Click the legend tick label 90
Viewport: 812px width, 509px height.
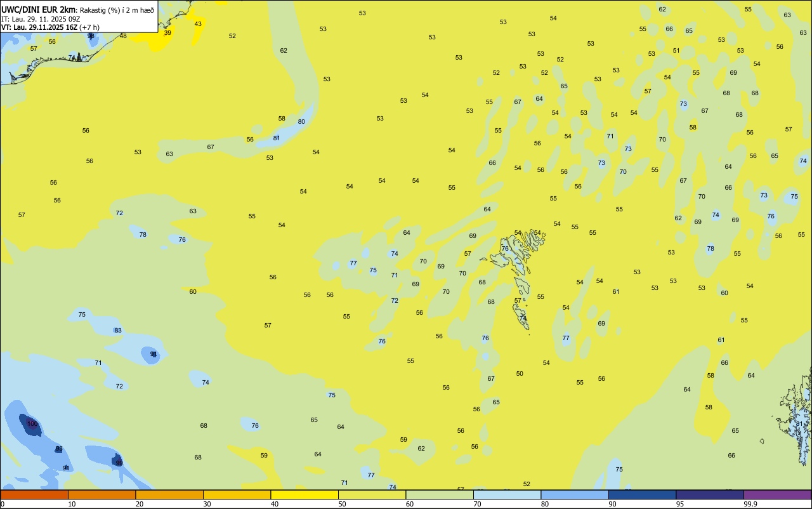point(613,504)
